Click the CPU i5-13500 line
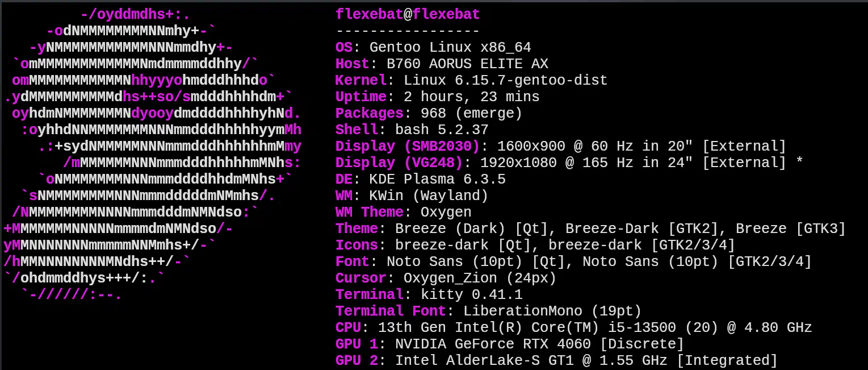 click(x=574, y=327)
